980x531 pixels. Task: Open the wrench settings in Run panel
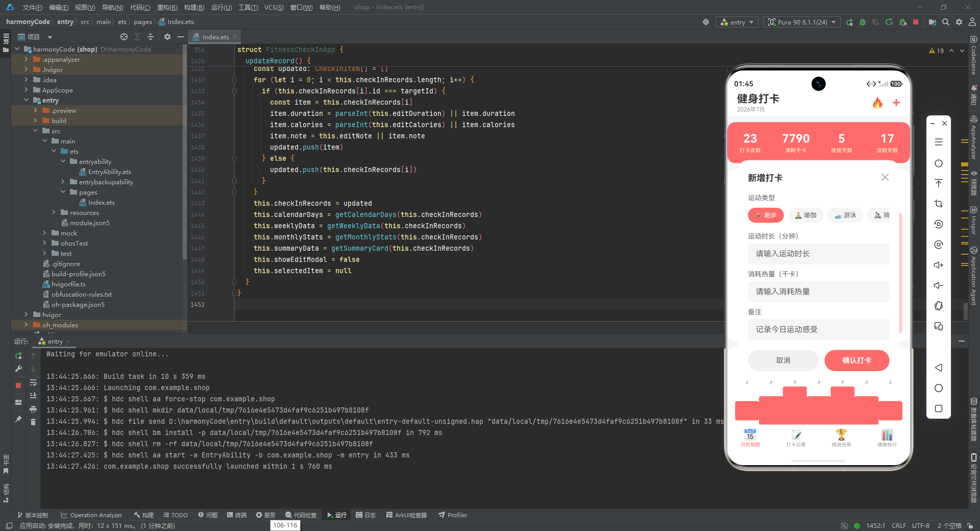point(18,369)
